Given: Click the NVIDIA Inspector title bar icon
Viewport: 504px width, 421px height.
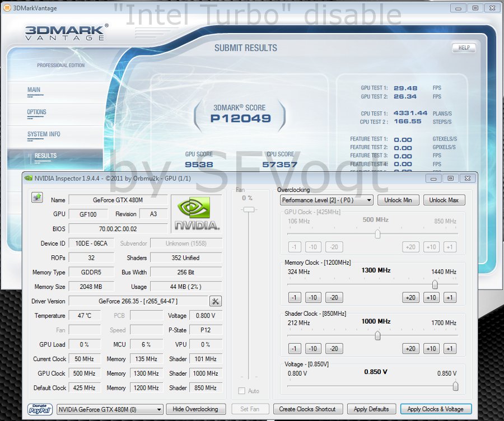Looking at the screenshot, I should click(29, 178).
